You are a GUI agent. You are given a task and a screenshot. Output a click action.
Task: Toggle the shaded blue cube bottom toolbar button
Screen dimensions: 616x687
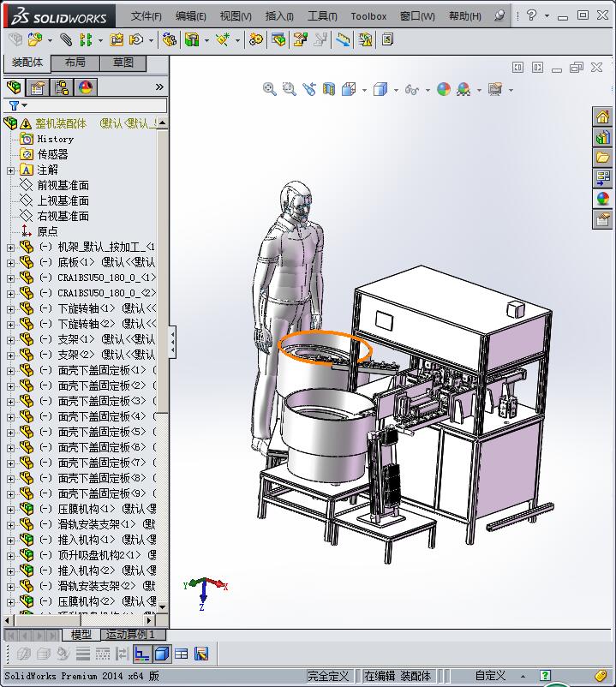click(x=162, y=654)
